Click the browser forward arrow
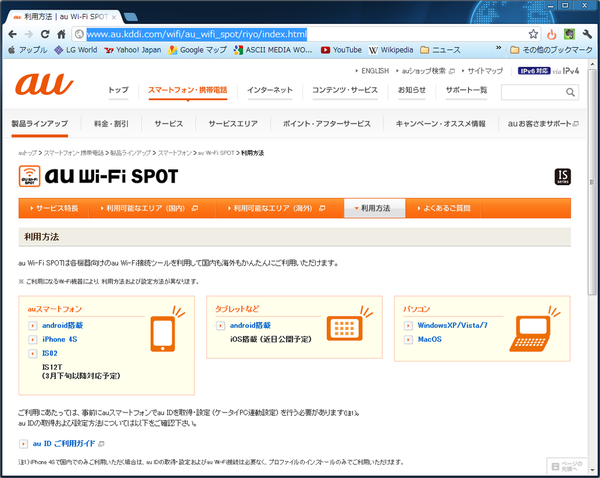The width and height of the screenshot is (600, 478). [29, 34]
